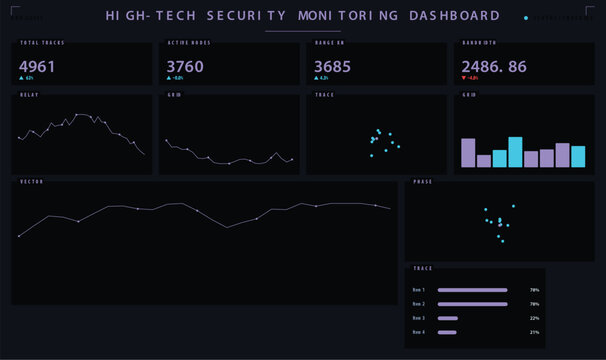Viewport: 606px width, 360px height.
Task: Click the up arrow under 3685
Action: [x=316, y=78]
